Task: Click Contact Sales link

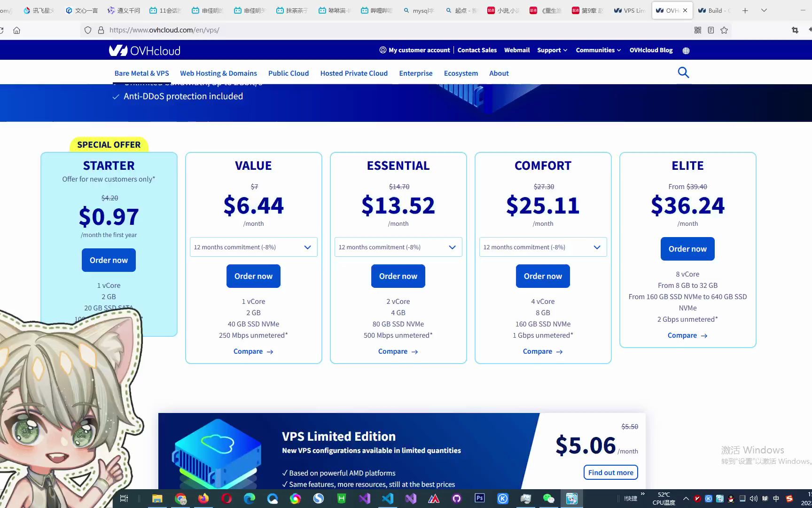Action: click(x=477, y=50)
